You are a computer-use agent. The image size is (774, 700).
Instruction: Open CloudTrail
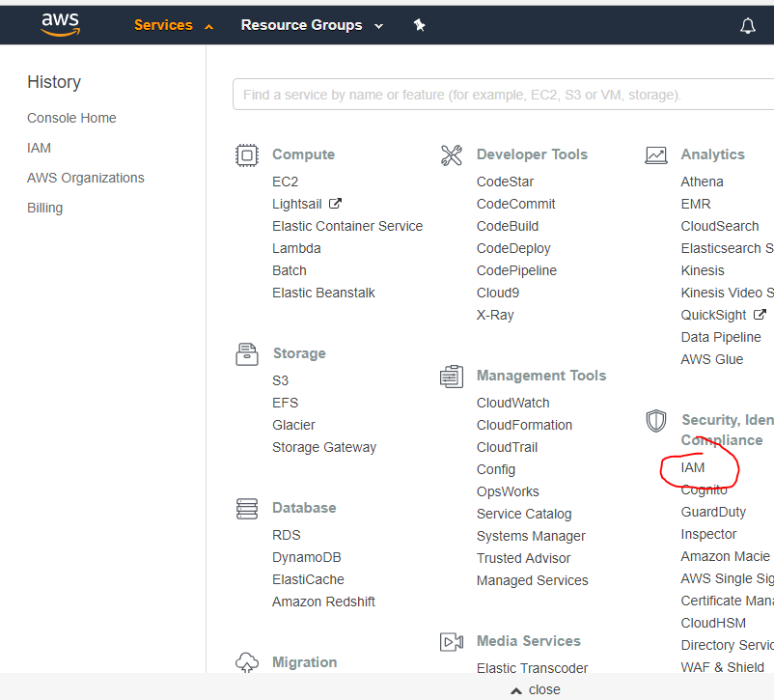pos(507,448)
